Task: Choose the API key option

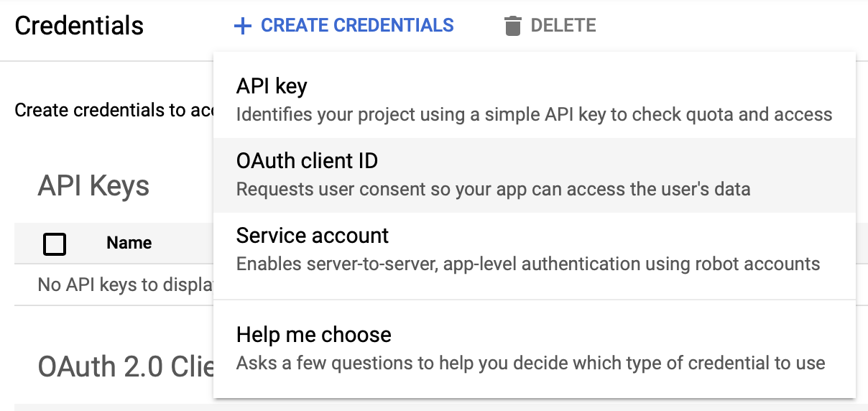Action: [x=535, y=100]
